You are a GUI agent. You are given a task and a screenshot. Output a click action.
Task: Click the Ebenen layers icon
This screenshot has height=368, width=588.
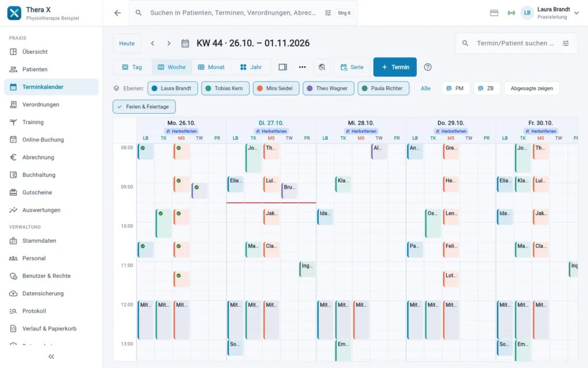[x=116, y=88]
